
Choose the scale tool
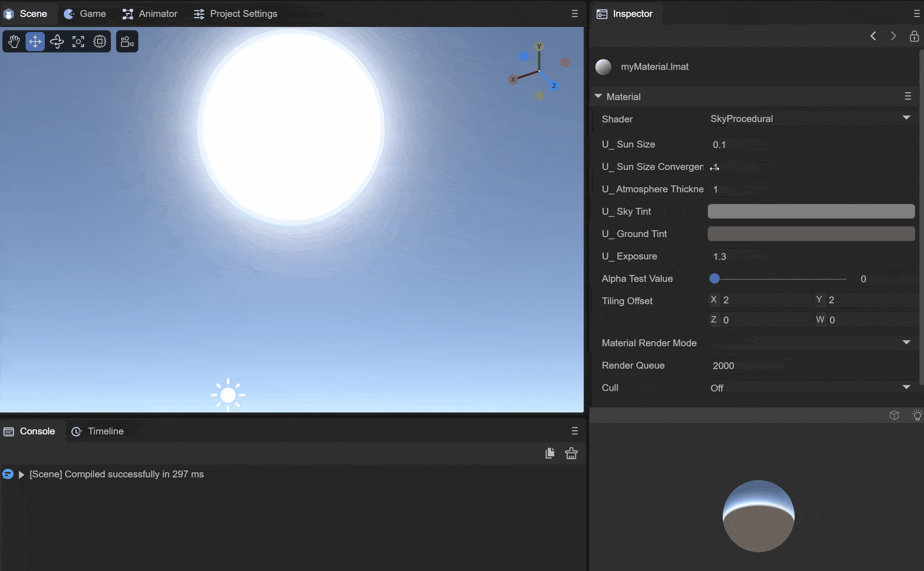[78, 42]
